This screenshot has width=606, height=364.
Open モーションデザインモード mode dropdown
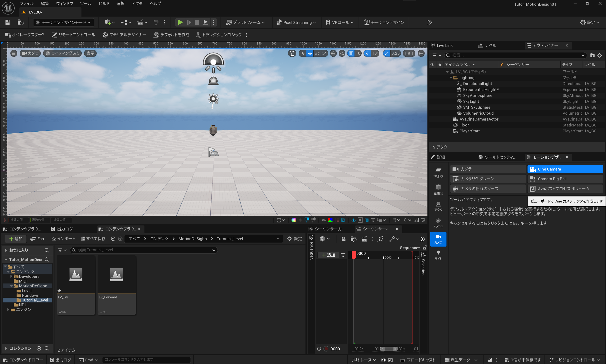(63, 22)
